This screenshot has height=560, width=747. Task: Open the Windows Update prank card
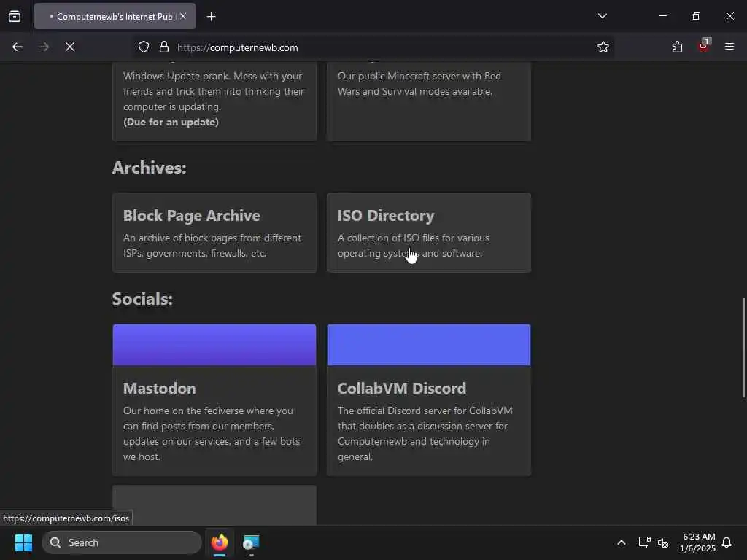pyautogui.click(x=214, y=101)
